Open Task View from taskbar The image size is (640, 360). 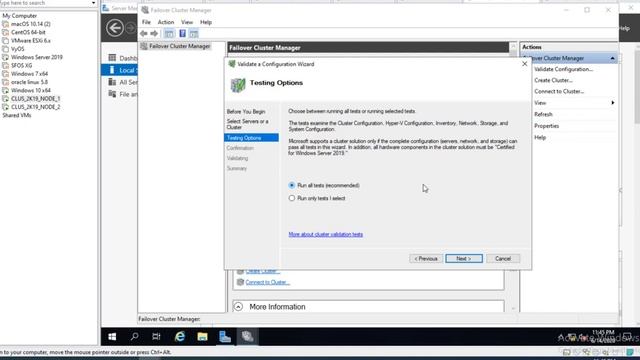coord(156,337)
